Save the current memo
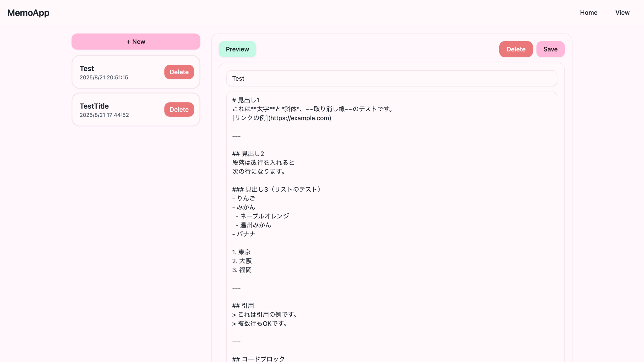The height and width of the screenshot is (362, 644). pos(550,49)
